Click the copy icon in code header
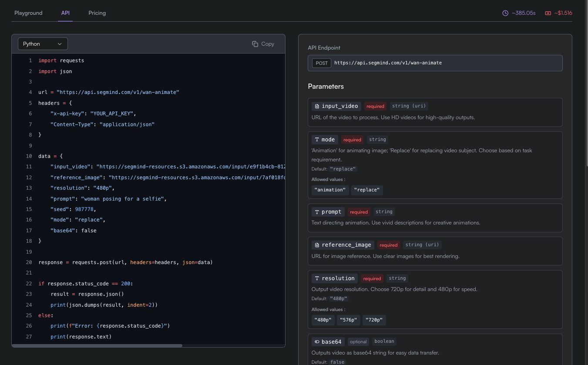This screenshot has height=365, width=588. tap(255, 44)
